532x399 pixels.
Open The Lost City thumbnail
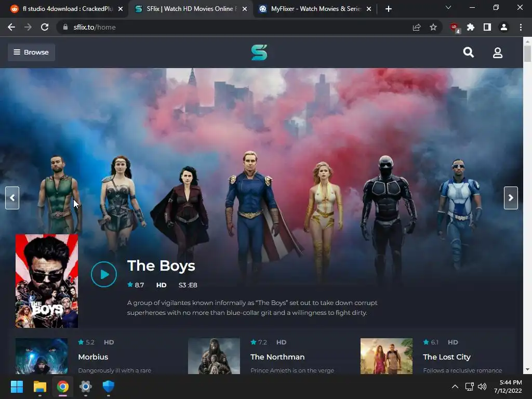[387, 356]
